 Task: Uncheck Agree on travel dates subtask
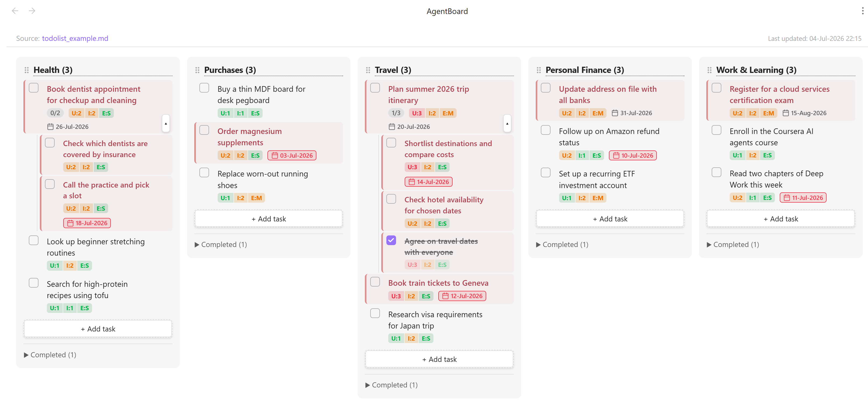click(391, 240)
